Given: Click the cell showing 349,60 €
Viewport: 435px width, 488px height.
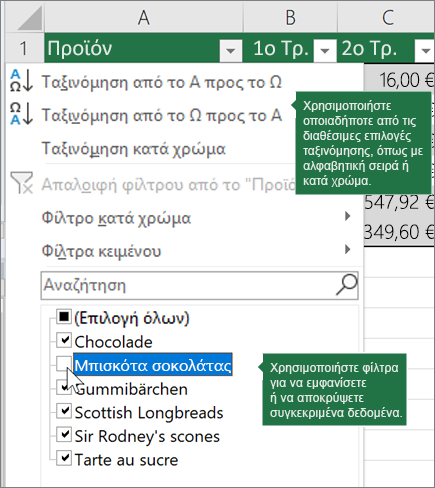Looking at the screenshot, I should 399,232.
